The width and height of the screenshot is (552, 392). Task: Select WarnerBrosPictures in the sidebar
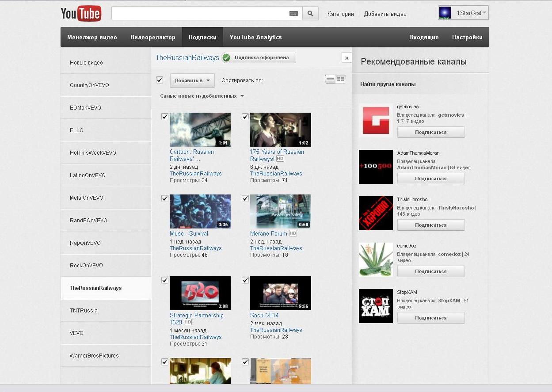point(106,356)
